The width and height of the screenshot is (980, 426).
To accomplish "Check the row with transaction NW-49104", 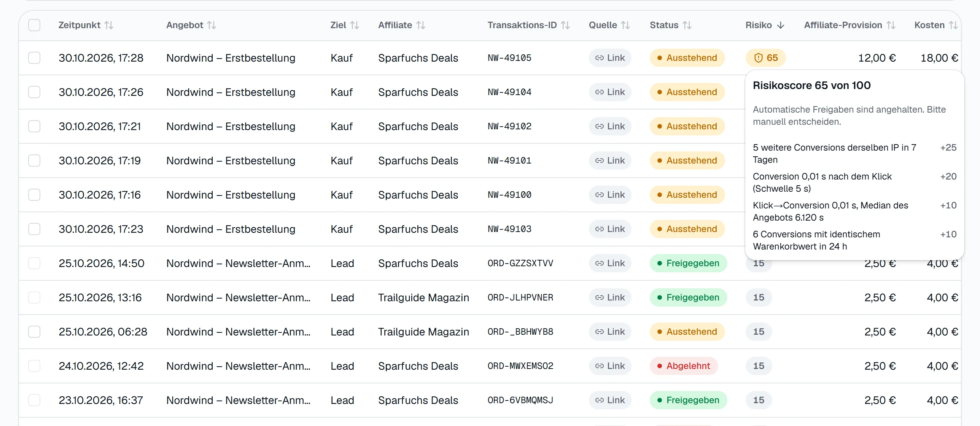I will pyautogui.click(x=34, y=92).
